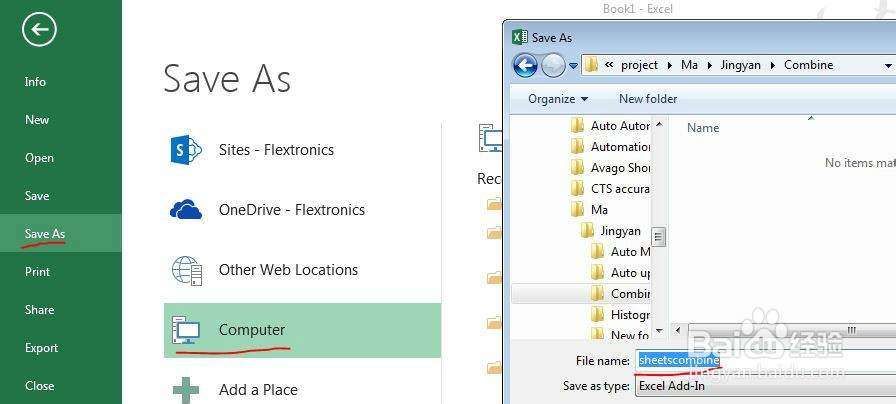
Task: Sort by the Name column header
Action: 703,128
